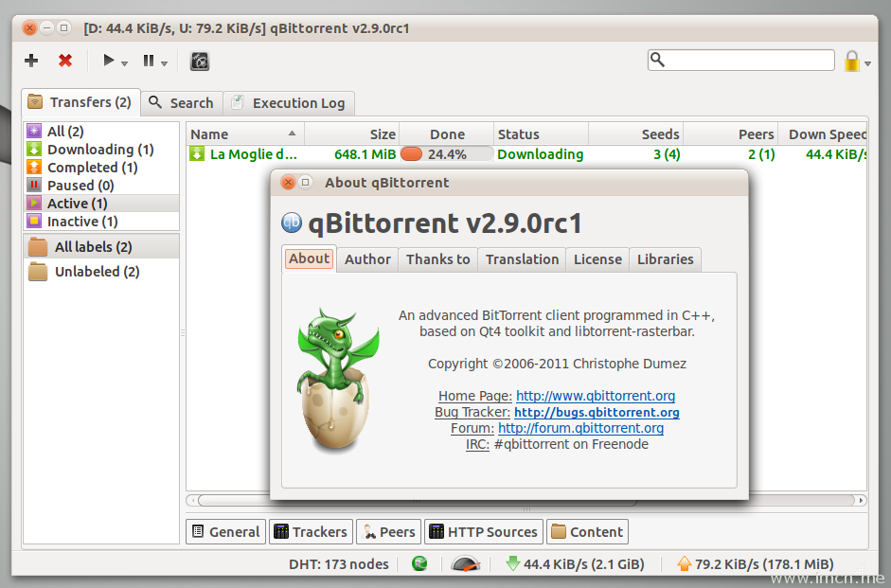Open the dropdown next to padlock
This screenshot has height=588, width=891.
pos(867,63)
